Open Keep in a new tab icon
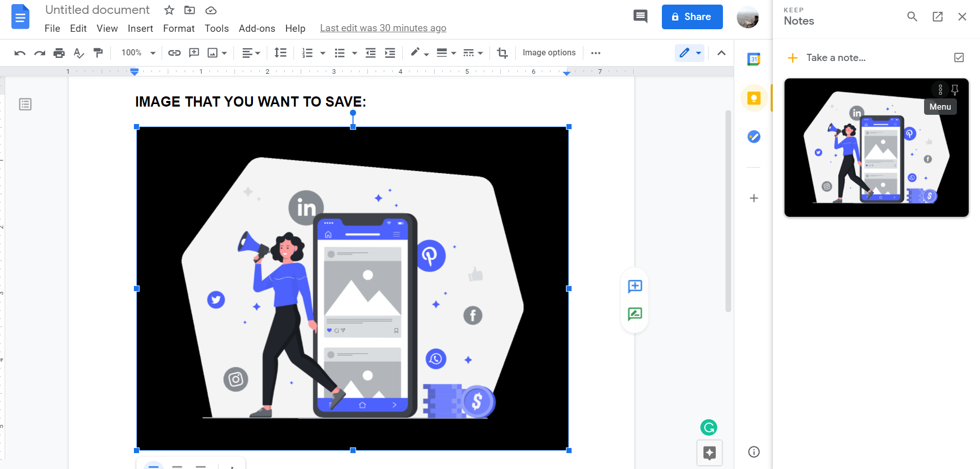The width and height of the screenshot is (980, 469). coord(937,16)
